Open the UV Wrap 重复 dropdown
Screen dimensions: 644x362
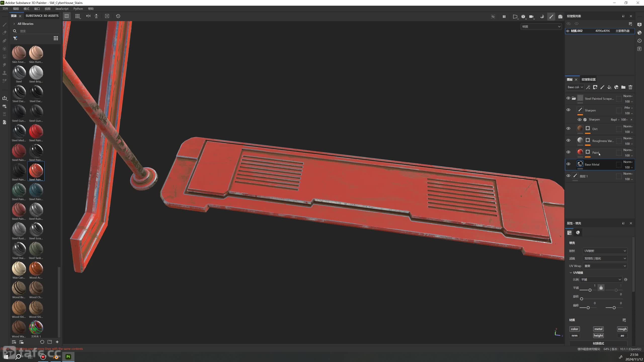(605, 266)
